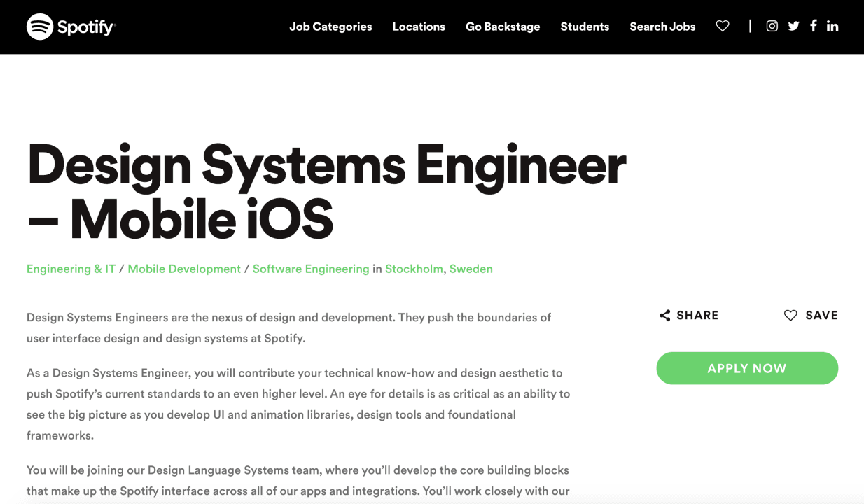Select the job title heading text

(x=326, y=192)
